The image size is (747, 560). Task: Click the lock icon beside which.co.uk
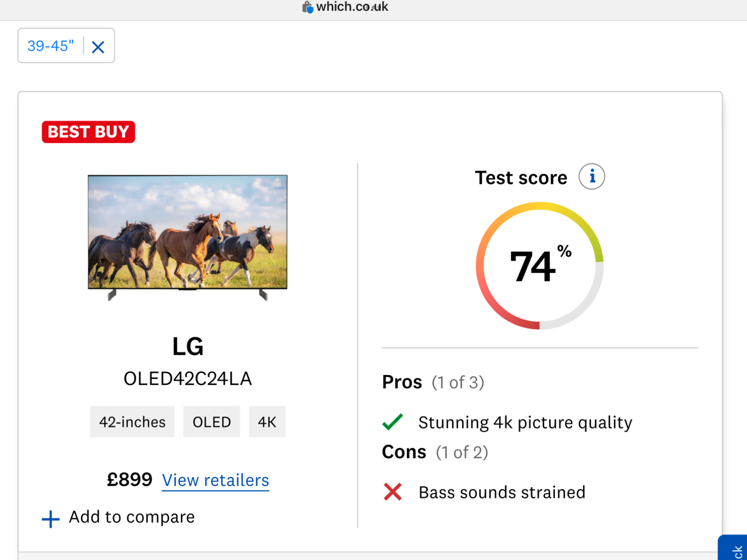(x=307, y=7)
